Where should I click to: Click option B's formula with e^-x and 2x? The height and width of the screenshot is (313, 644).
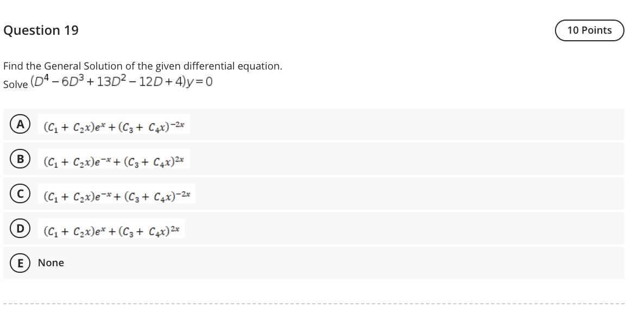click(114, 159)
